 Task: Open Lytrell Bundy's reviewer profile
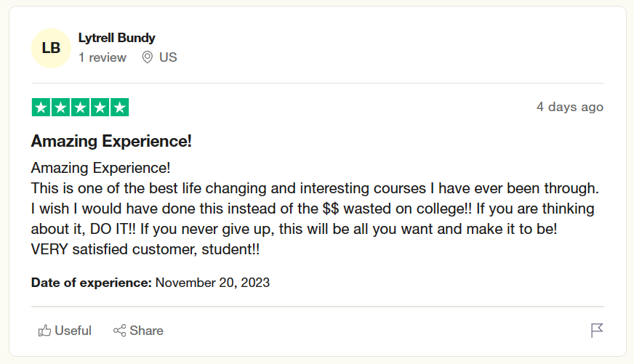click(116, 38)
